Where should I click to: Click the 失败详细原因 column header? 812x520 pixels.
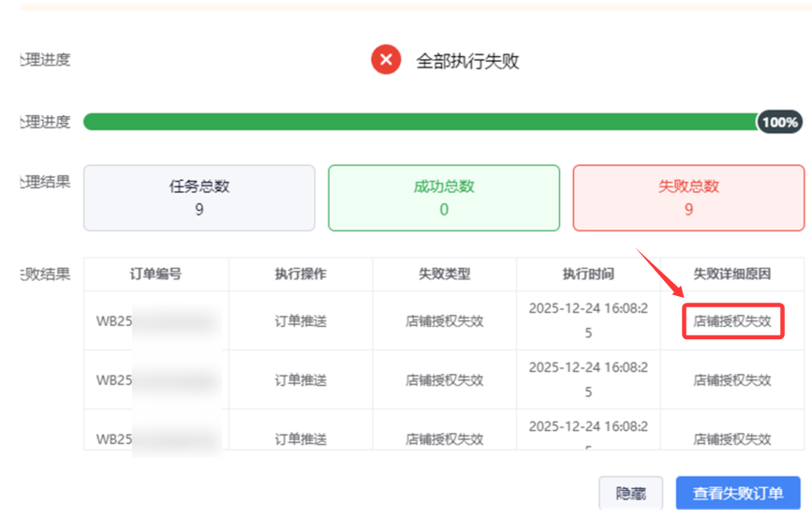point(732,274)
